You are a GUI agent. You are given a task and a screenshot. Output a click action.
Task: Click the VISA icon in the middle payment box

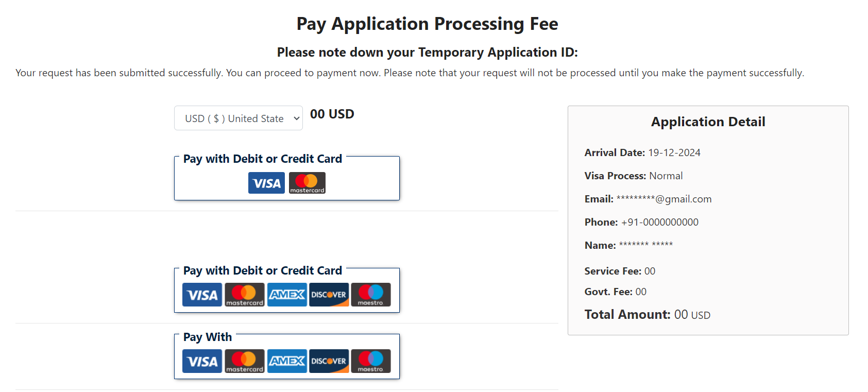tap(202, 295)
